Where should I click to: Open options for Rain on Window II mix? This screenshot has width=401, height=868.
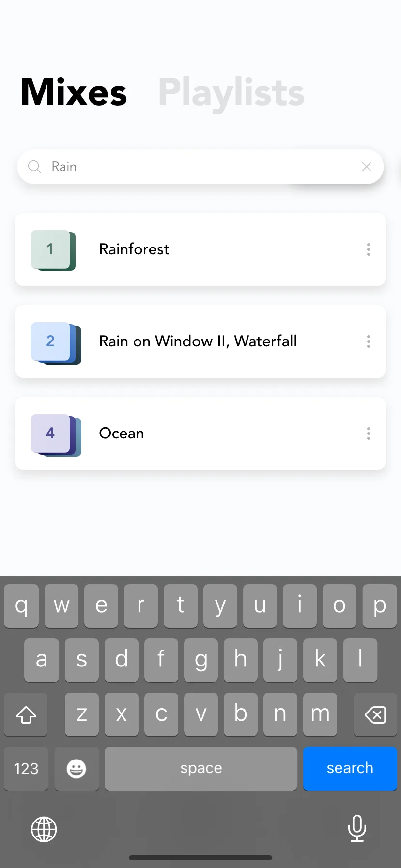point(369,341)
